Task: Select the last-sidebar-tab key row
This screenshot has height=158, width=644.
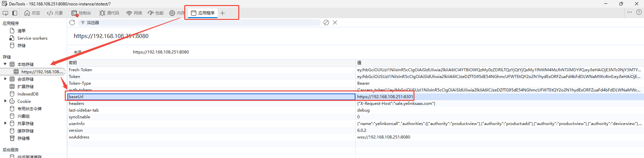Action: coord(211,110)
